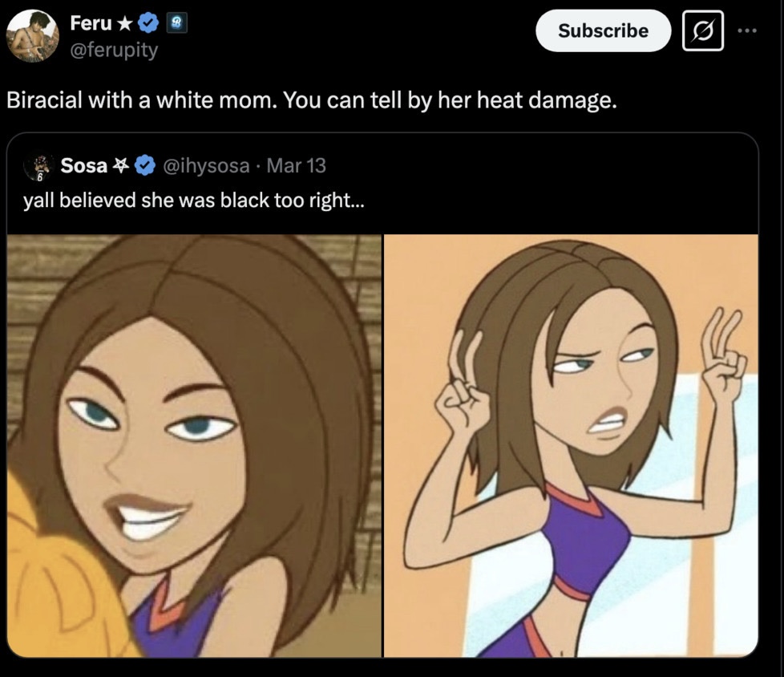Click the pentagram symbol beside Sosa's name
This screenshot has width=784, height=677.
tap(120, 165)
